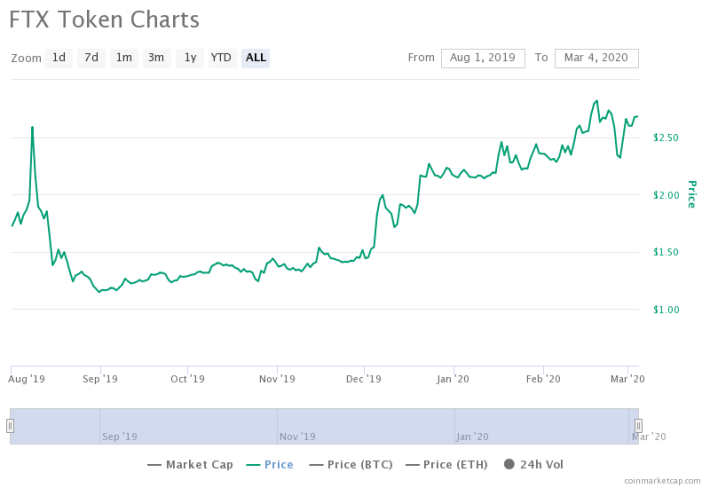Click the left navigator range handle

(x=10, y=426)
